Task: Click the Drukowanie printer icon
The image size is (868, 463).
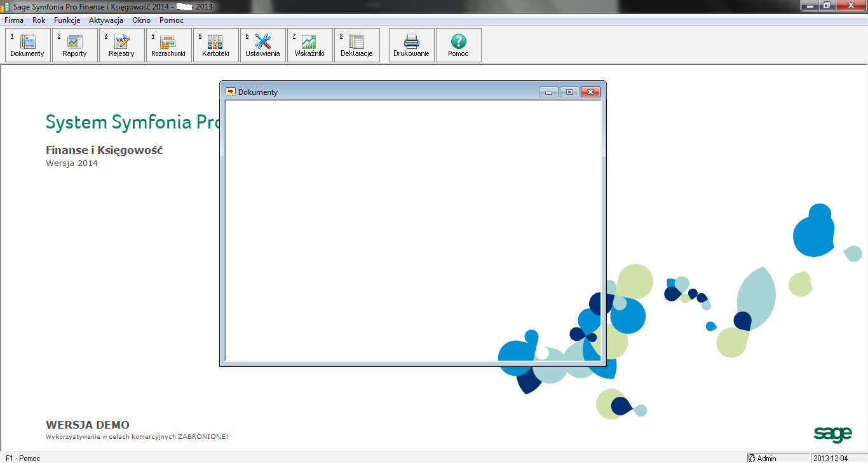Action: (412, 42)
